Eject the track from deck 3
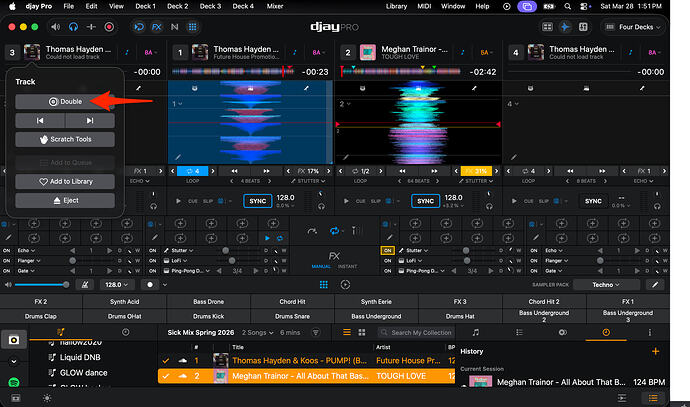Screen dimensions: 690x407 tap(65, 201)
